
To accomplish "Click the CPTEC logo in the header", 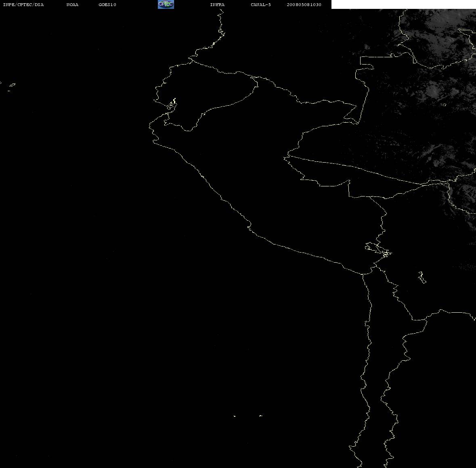I will (x=166, y=4).
